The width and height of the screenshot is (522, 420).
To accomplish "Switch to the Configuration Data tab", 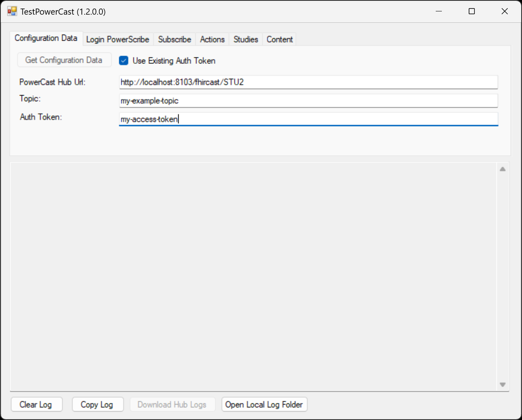I will (x=46, y=38).
